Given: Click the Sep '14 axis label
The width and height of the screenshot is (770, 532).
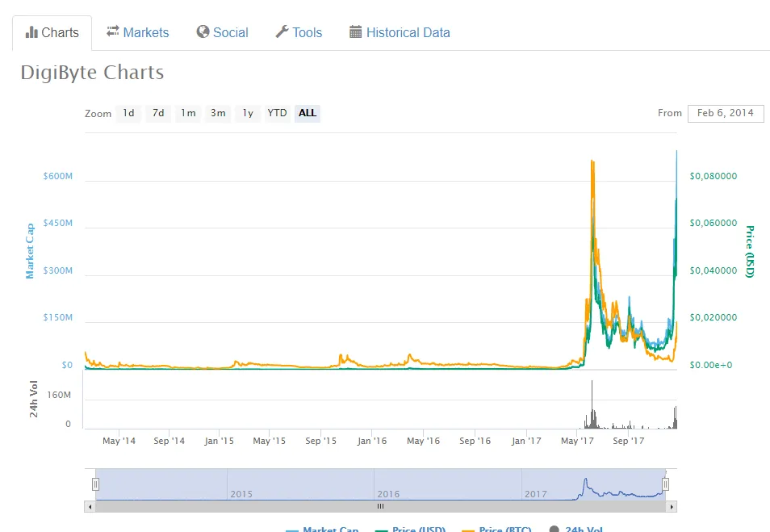Looking at the screenshot, I should point(169,441).
